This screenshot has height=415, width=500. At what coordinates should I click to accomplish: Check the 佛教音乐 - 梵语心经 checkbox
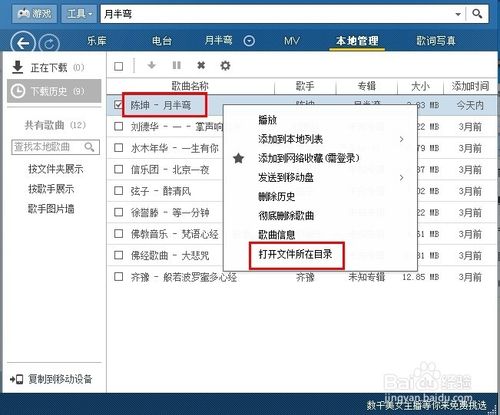pyautogui.click(x=118, y=234)
